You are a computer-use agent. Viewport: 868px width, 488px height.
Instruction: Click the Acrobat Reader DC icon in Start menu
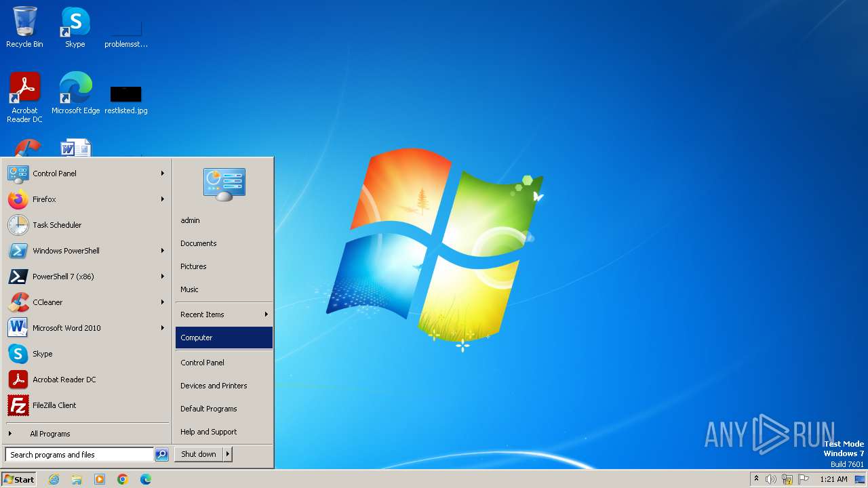coord(18,380)
